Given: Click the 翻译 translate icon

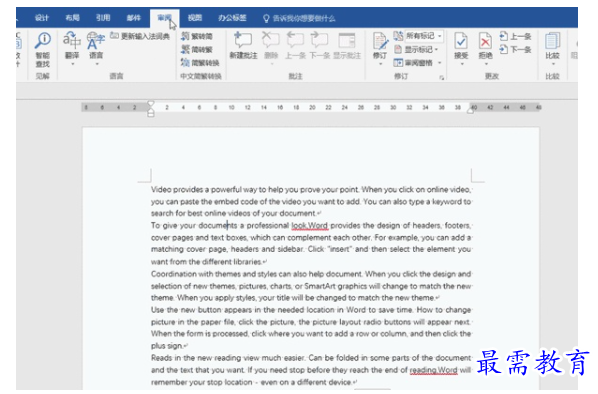Looking at the screenshot, I should pos(72,41).
